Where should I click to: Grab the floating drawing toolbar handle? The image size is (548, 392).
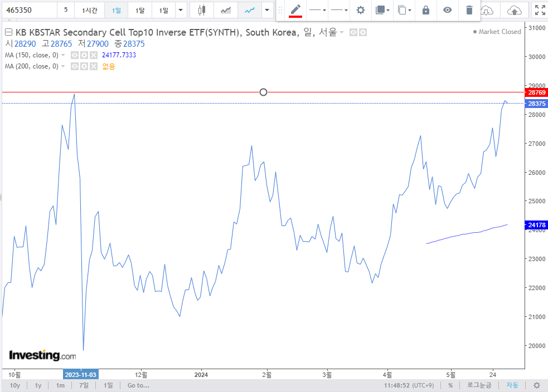[x=280, y=10]
